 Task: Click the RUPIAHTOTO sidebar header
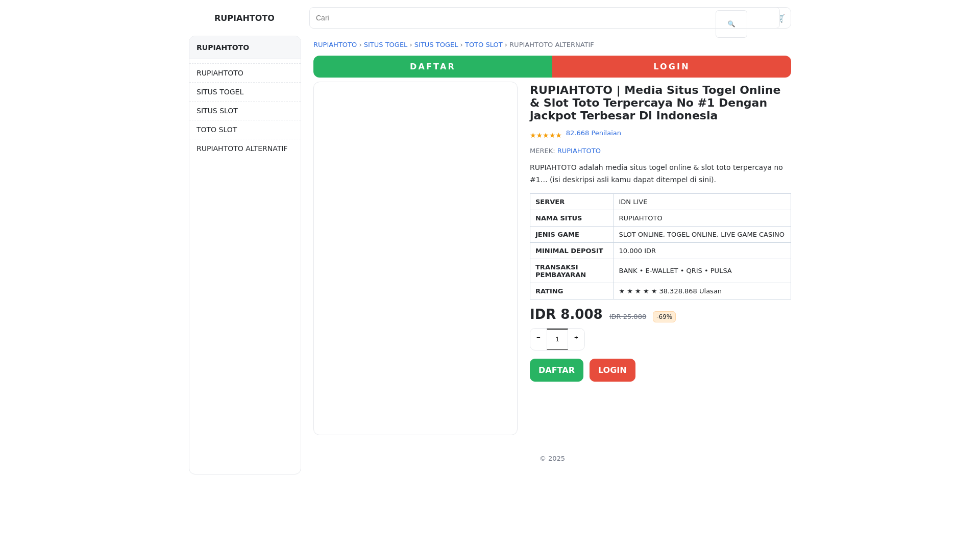pyautogui.click(x=245, y=47)
